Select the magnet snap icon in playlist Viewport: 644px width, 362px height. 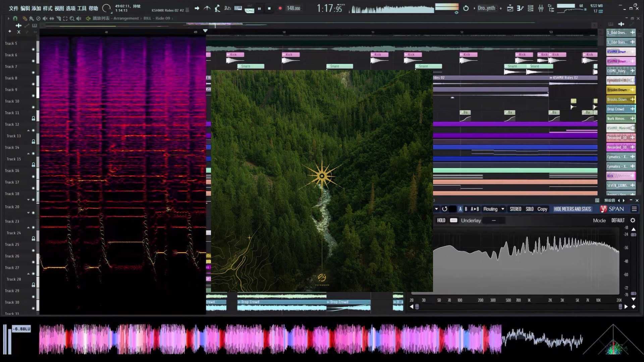click(x=15, y=18)
